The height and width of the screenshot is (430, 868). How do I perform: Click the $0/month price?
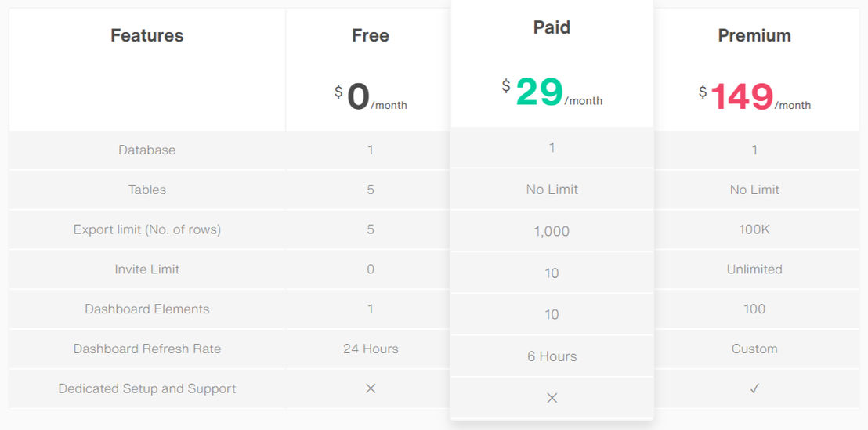(x=371, y=97)
